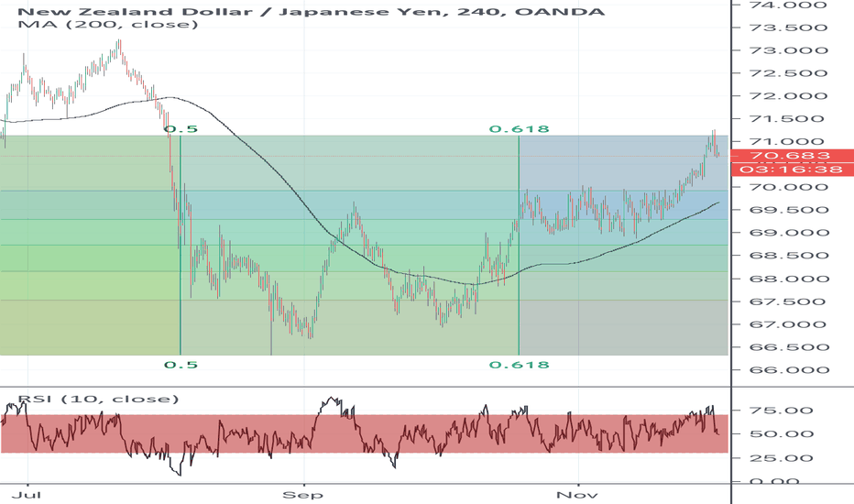The image size is (854, 504).
Task: Select the top 0.5 Fibonacci label
Action: pyautogui.click(x=181, y=129)
